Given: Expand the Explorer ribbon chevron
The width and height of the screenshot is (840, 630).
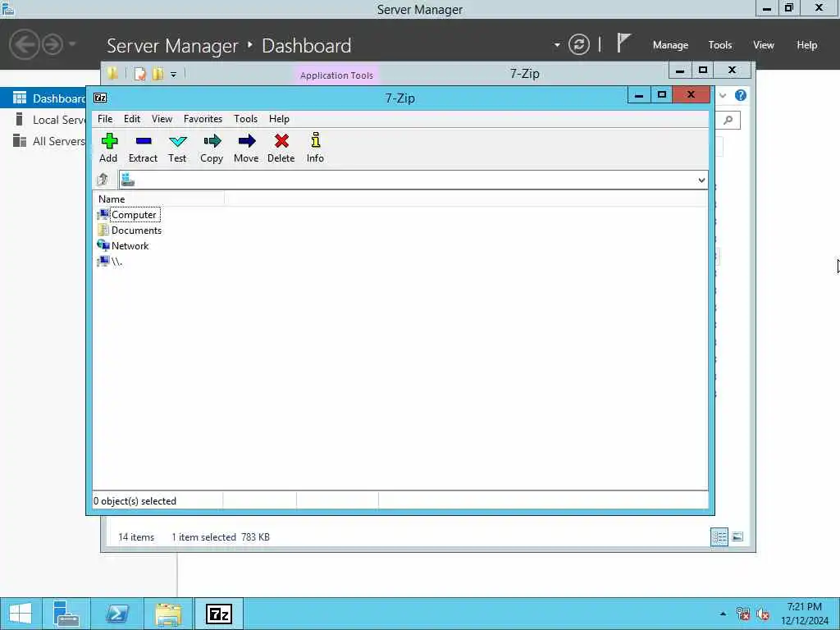Looking at the screenshot, I should 723,95.
